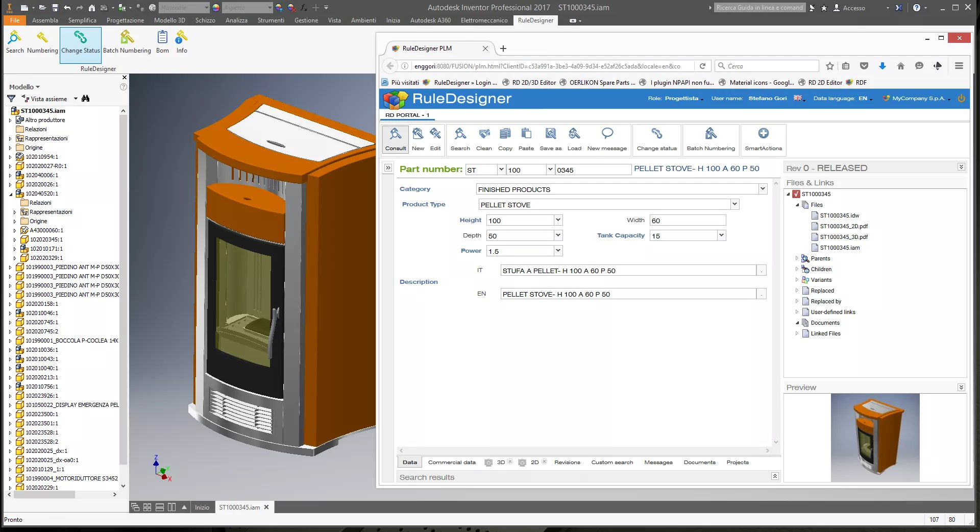980x532 pixels.
Task: Open the Category dropdown
Action: pos(763,189)
